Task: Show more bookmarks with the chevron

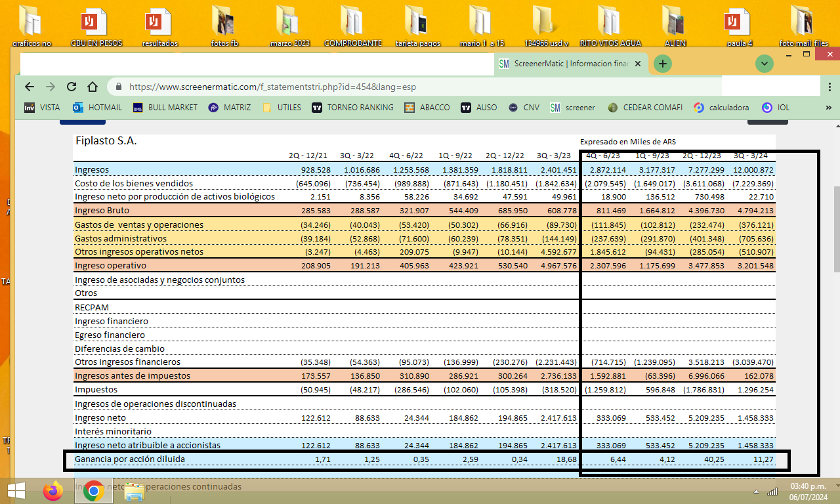Action: pyautogui.click(x=828, y=108)
